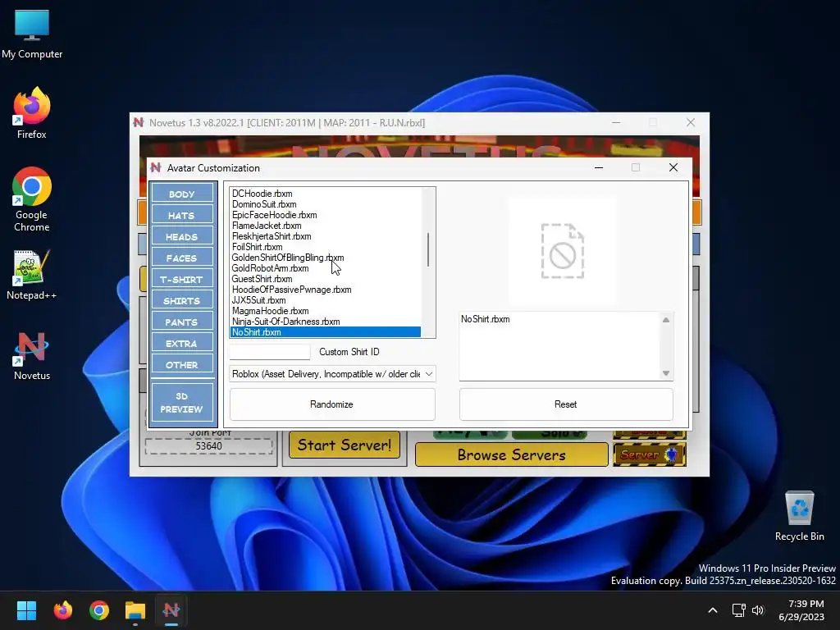The width and height of the screenshot is (840, 630).
Task: Open File Explorer from the taskbar
Action: tap(135, 610)
